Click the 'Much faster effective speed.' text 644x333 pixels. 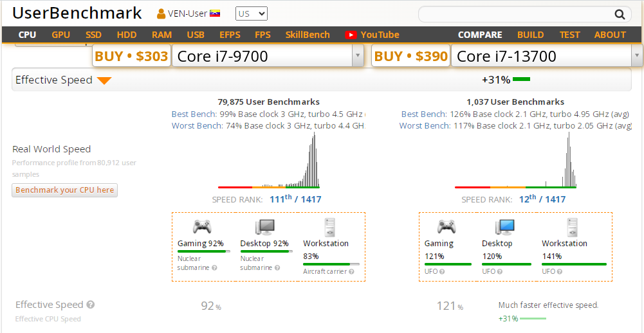[548, 305]
